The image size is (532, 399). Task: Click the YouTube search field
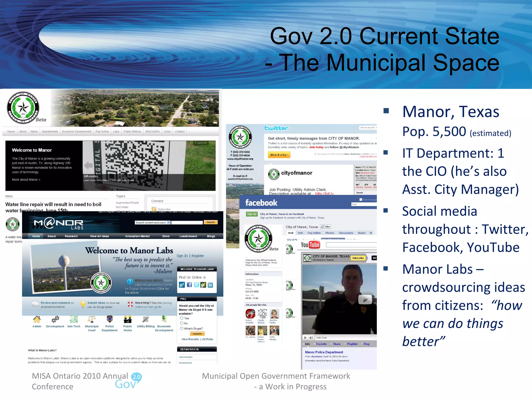tap(351, 245)
